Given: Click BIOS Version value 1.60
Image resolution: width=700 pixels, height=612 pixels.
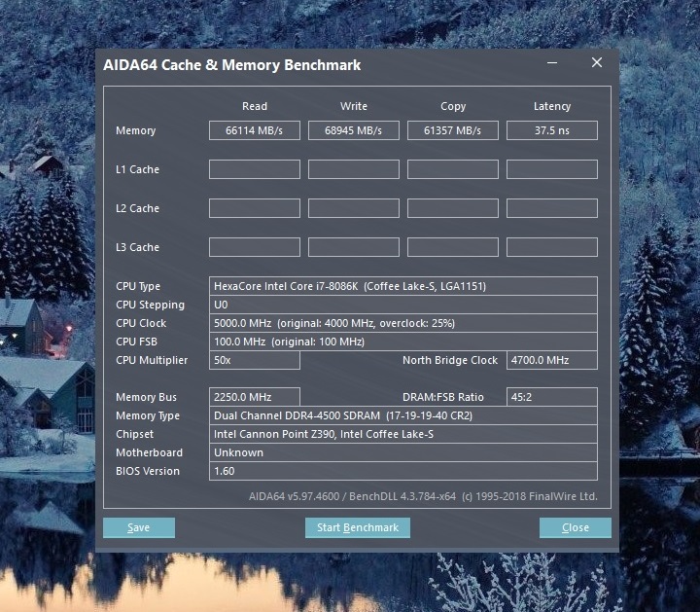Looking at the screenshot, I should point(403,471).
